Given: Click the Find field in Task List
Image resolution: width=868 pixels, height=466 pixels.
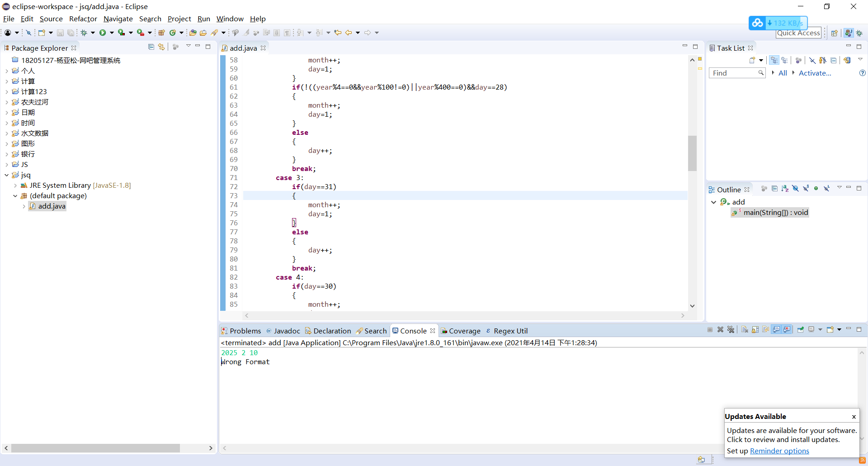Looking at the screenshot, I should point(733,73).
